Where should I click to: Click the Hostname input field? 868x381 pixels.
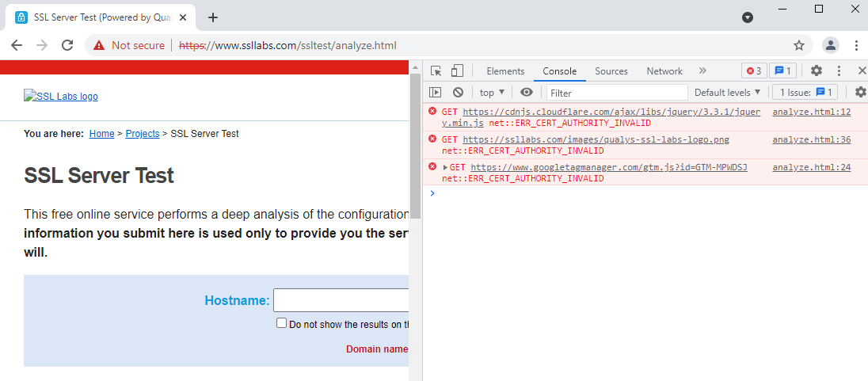(x=341, y=301)
